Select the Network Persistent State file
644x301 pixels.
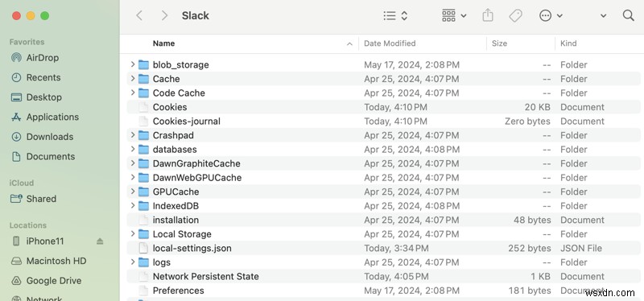tap(206, 276)
